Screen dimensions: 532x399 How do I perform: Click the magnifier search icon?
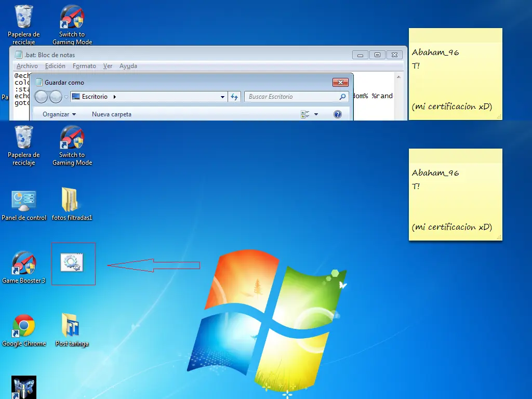click(343, 97)
